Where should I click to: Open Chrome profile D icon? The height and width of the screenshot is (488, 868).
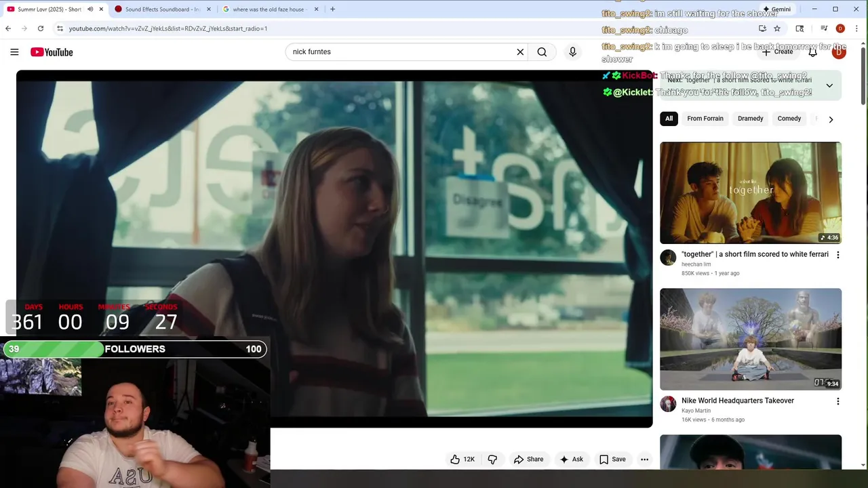click(840, 28)
